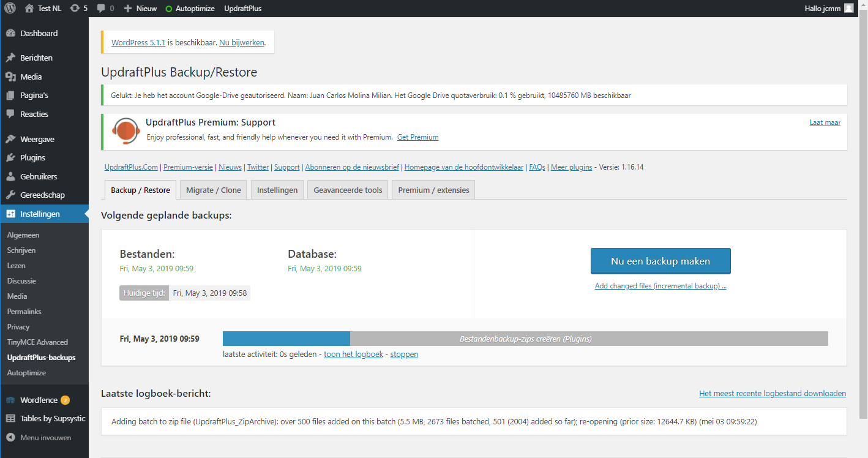Open Privacy settings submenu item
Screen dimensions: 868x458
[18, 327]
